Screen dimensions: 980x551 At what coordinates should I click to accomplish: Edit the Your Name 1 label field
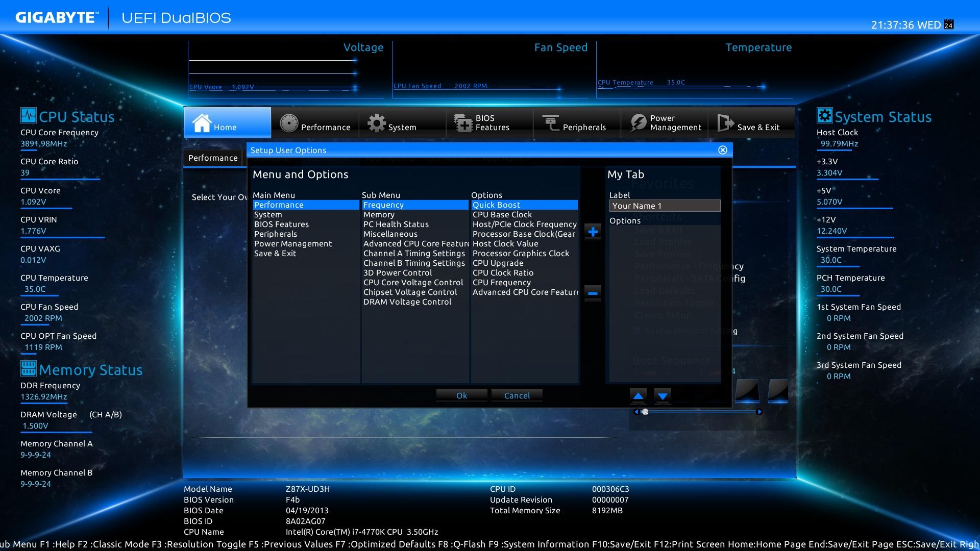(x=665, y=206)
